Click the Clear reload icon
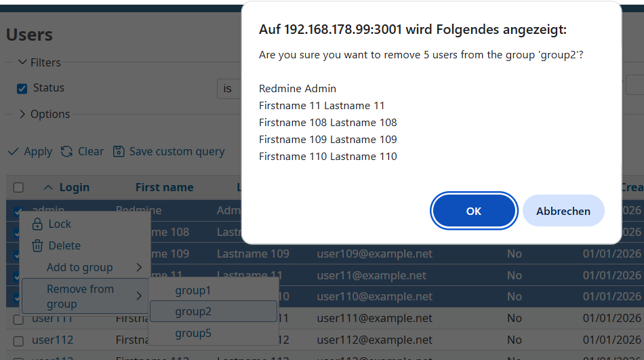This screenshot has width=644, height=360. [x=66, y=152]
